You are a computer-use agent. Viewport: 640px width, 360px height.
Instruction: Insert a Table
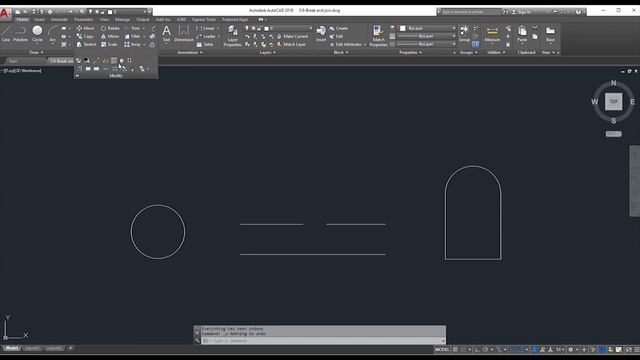click(205, 44)
